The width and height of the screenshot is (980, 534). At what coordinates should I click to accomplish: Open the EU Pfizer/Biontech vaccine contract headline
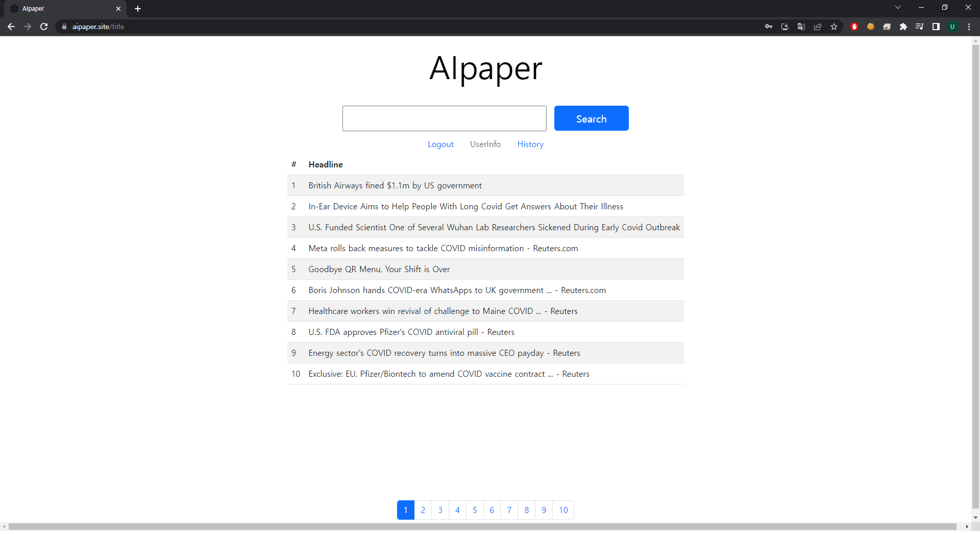click(x=449, y=374)
